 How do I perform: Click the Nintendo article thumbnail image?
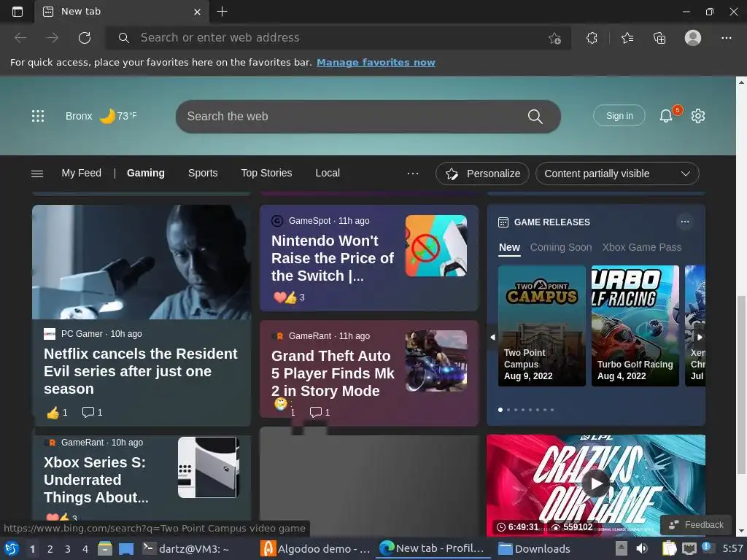[436, 246]
